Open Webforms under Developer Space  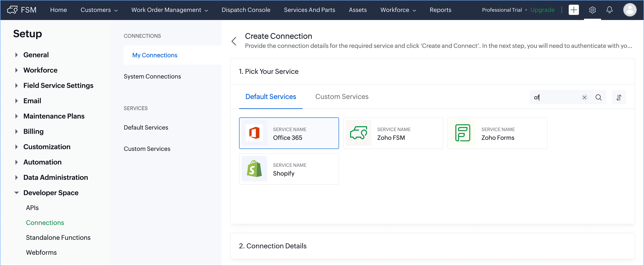pos(41,252)
